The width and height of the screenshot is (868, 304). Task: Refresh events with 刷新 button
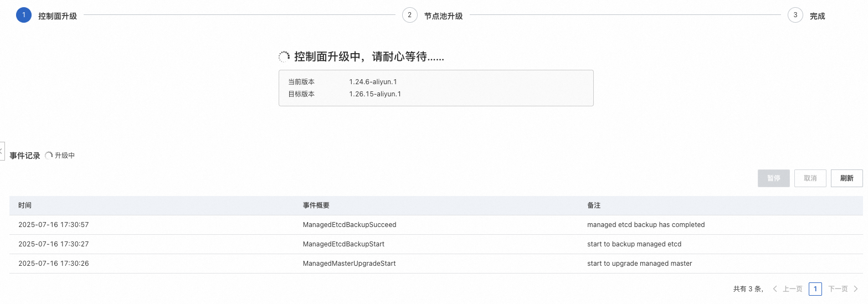pyautogui.click(x=847, y=178)
